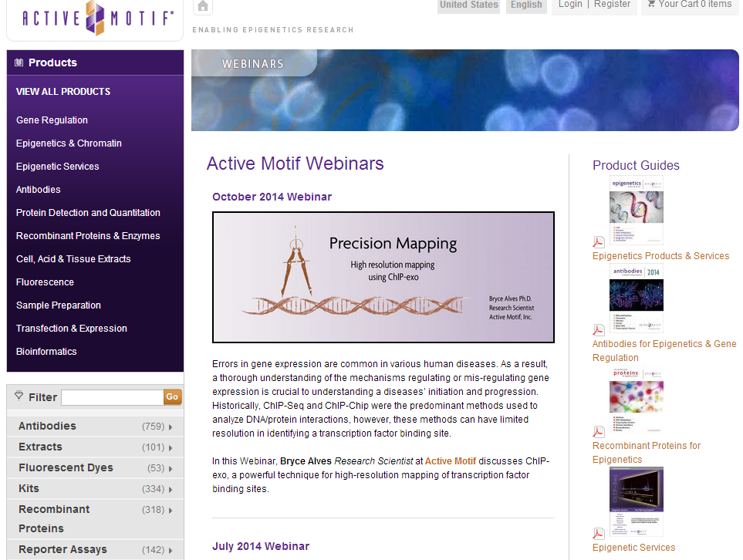This screenshot has height=560, width=743.
Task: Click the Active Motif link in paragraph
Action: (x=450, y=461)
